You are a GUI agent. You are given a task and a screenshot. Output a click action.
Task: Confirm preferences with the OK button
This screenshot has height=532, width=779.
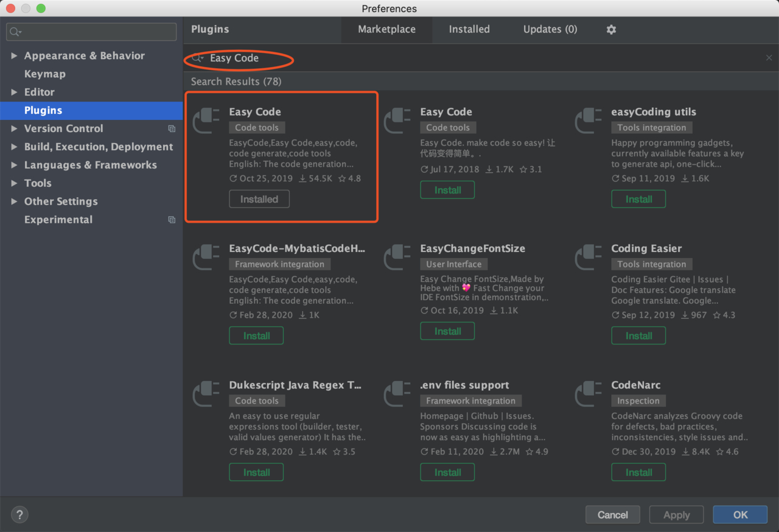[x=739, y=514]
